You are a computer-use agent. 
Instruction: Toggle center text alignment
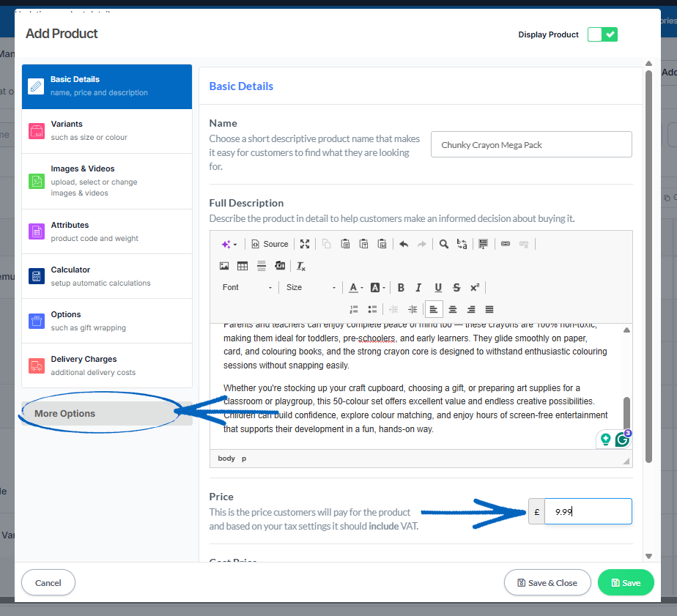[453, 310]
